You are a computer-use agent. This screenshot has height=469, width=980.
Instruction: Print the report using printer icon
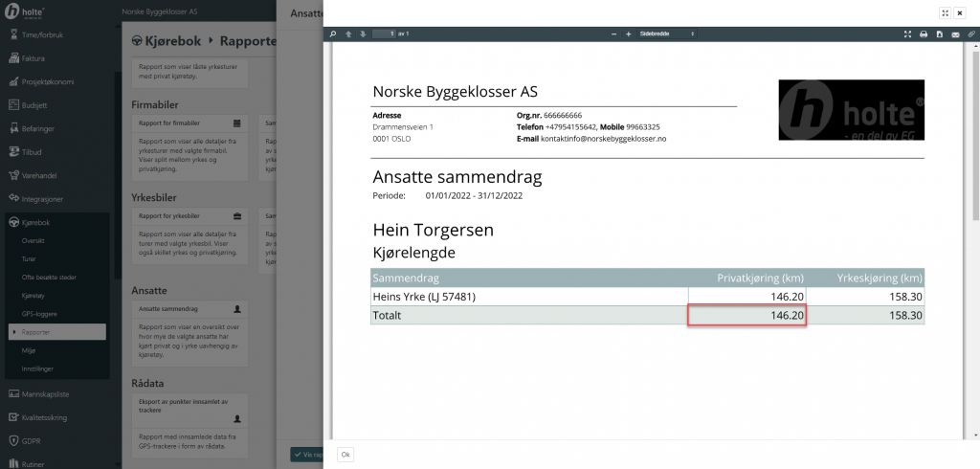pos(924,33)
